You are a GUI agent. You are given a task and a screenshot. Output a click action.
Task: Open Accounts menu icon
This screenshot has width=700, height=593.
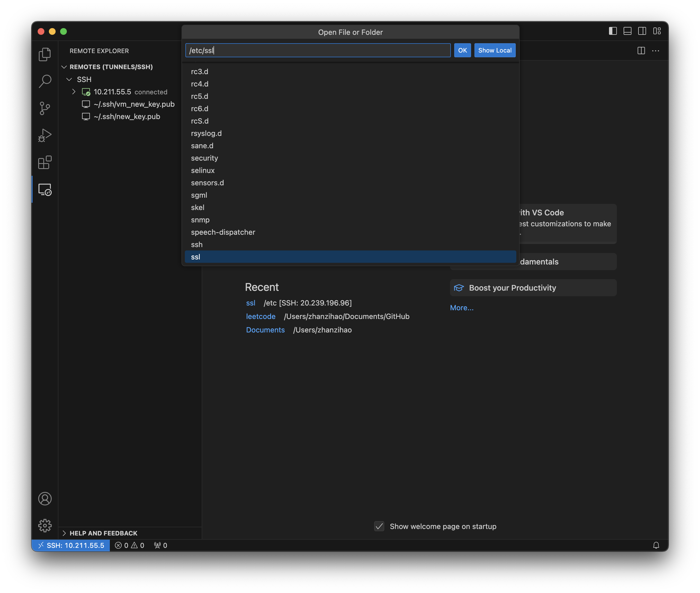(x=45, y=499)
